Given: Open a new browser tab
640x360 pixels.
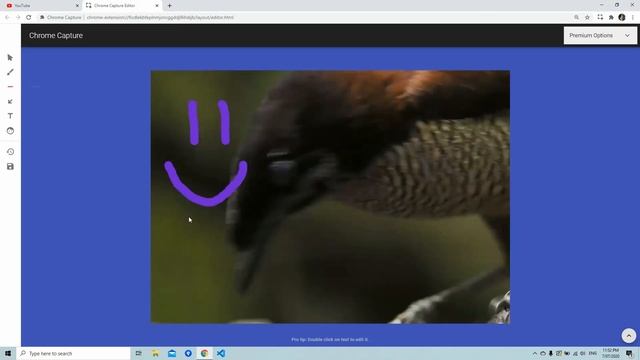Looking at the screenshot, I should coord(169,6).
